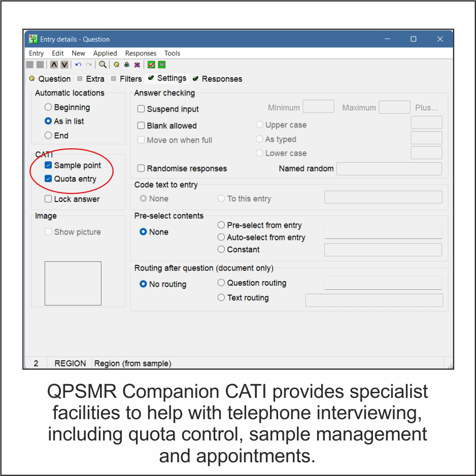Viewport: 476px width, 476px height.
Task: Click the green box grid icon
Action: pos(162,64)
